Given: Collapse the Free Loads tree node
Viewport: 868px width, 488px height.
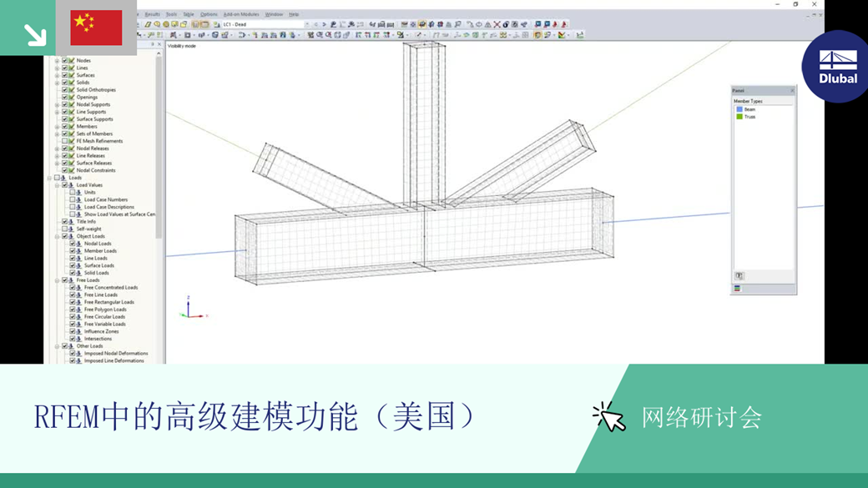Looking at the screenshot, I should click(57, 280).
